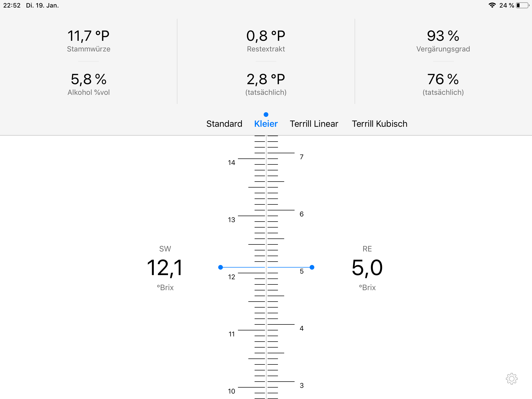Tap the 7 mark on RE scale

(x=301, y=157)
